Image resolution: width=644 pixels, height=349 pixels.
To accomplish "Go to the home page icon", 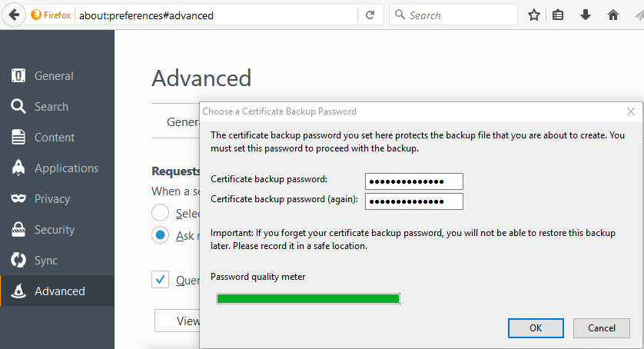I will (x=612, y=15).
